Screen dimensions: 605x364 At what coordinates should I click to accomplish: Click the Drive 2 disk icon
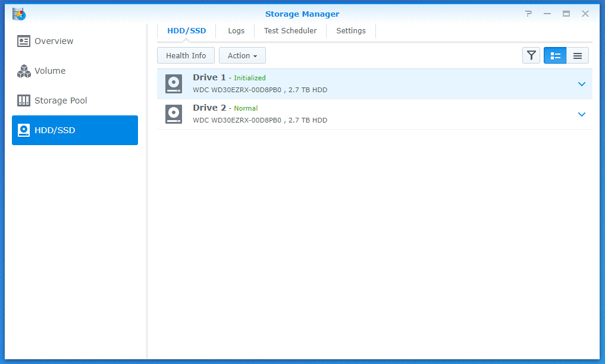tap(174, 114)
